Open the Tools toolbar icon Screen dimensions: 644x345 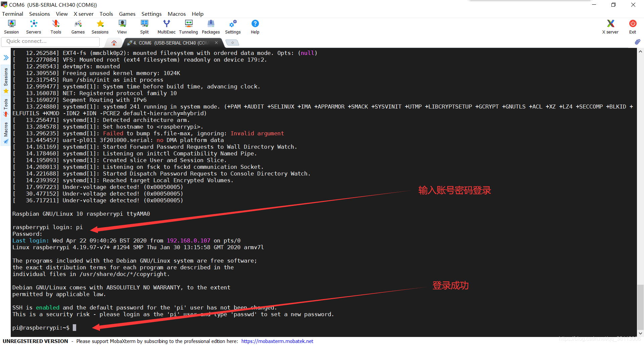point(56,27)
